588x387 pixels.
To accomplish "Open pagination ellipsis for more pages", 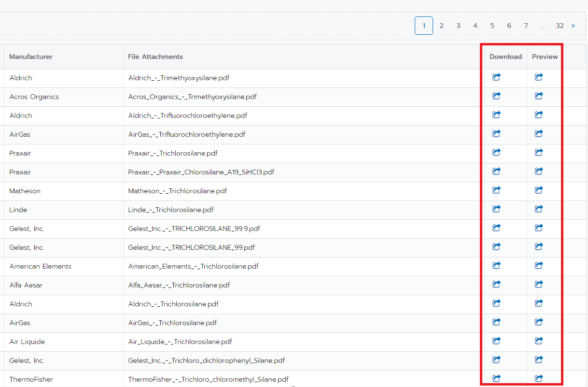I will tap(543, 26).
